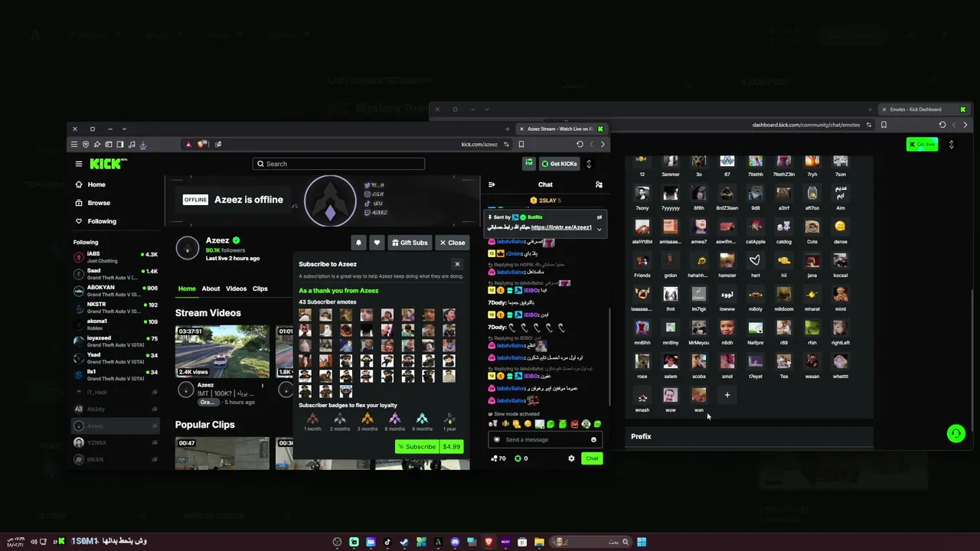
Task: Click the green Subscribe button
Action: click(416, 447)
